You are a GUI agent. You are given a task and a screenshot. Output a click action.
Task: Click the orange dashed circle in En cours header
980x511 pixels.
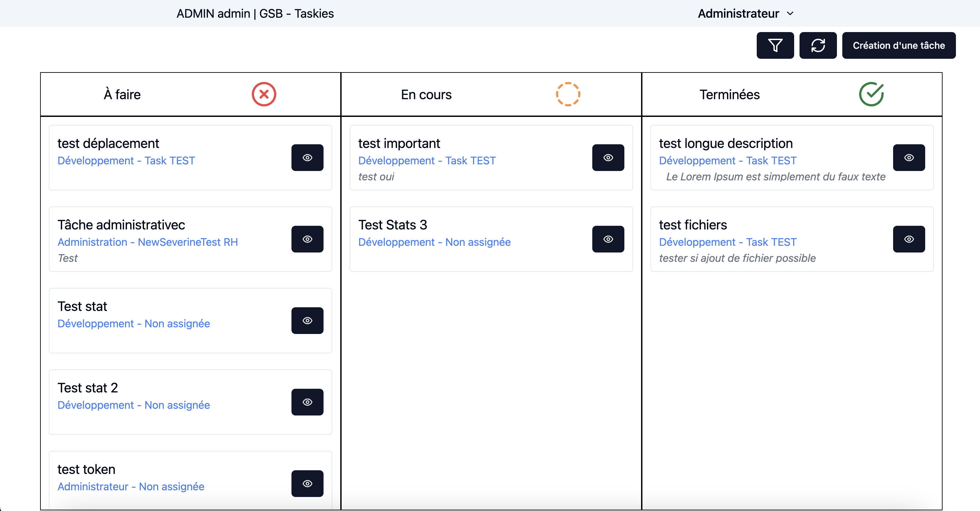(x=568, y=94)
